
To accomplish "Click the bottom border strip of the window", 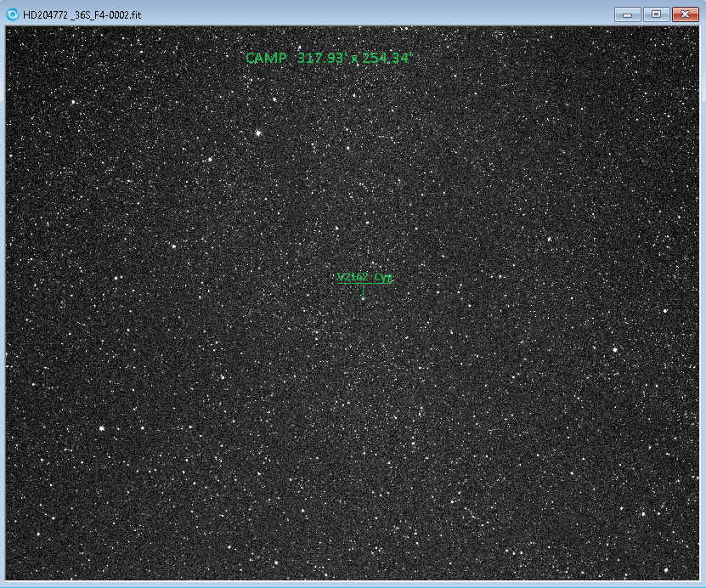I will 353,584.
